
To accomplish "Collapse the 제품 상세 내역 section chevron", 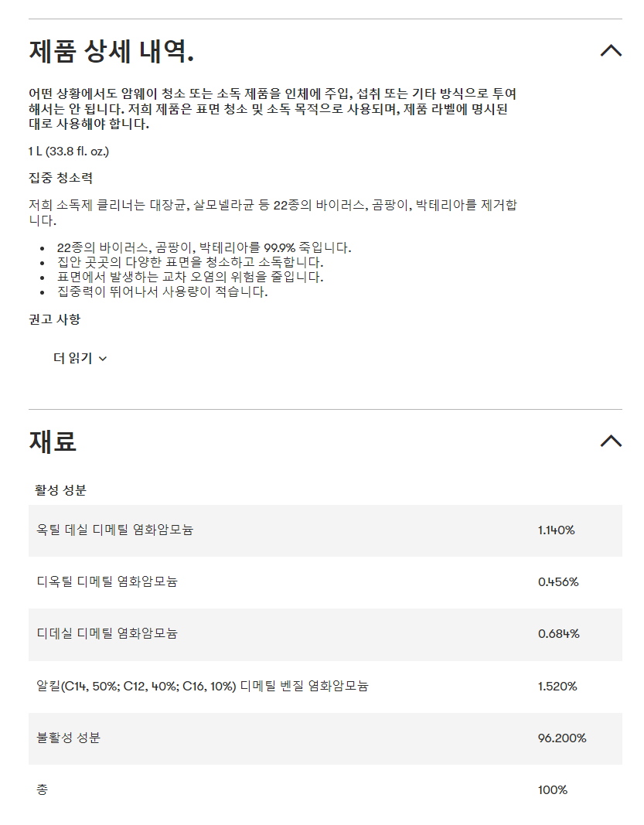I will pyautogui.click(x=610, y=51).
